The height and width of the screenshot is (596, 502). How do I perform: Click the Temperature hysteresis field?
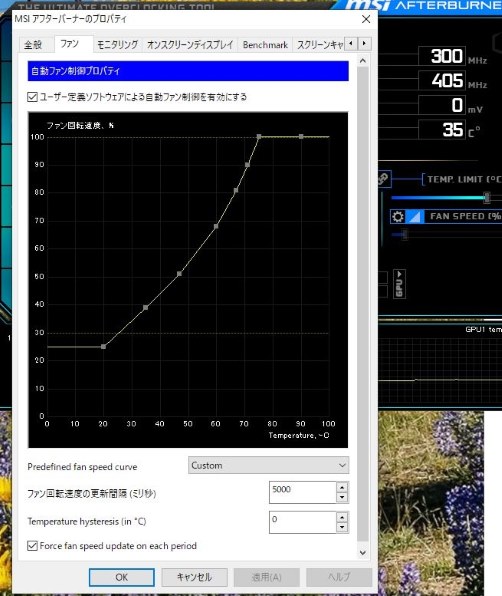tap(302, 522)
